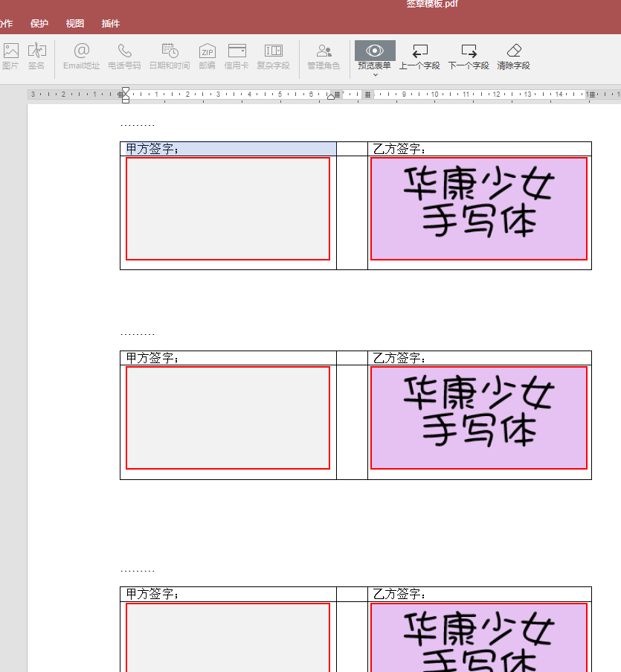Click the second 乙方签字 label text
Screen dimensions: 621x672
399,358
